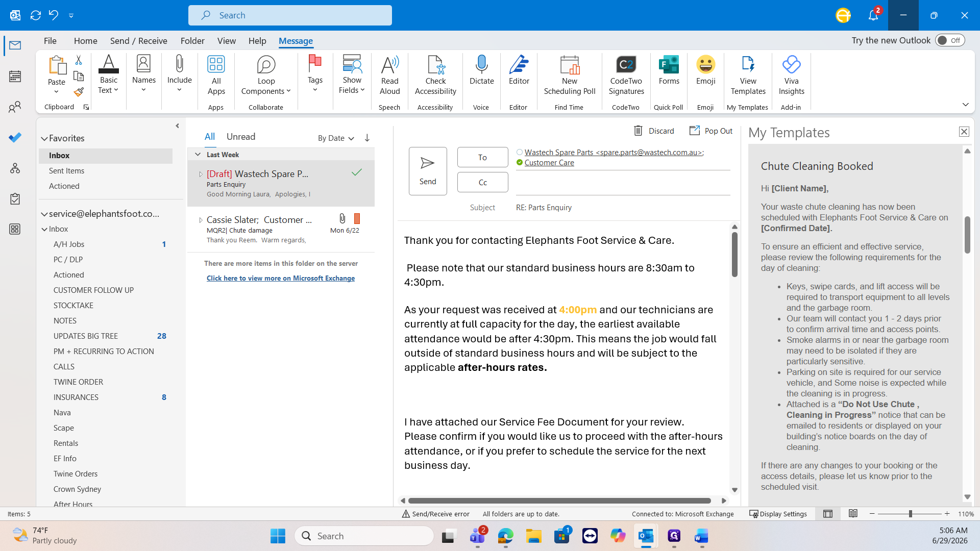Switch to the Home ribbon tab
The width and height of the screenshot is (980, 551).
86,41
